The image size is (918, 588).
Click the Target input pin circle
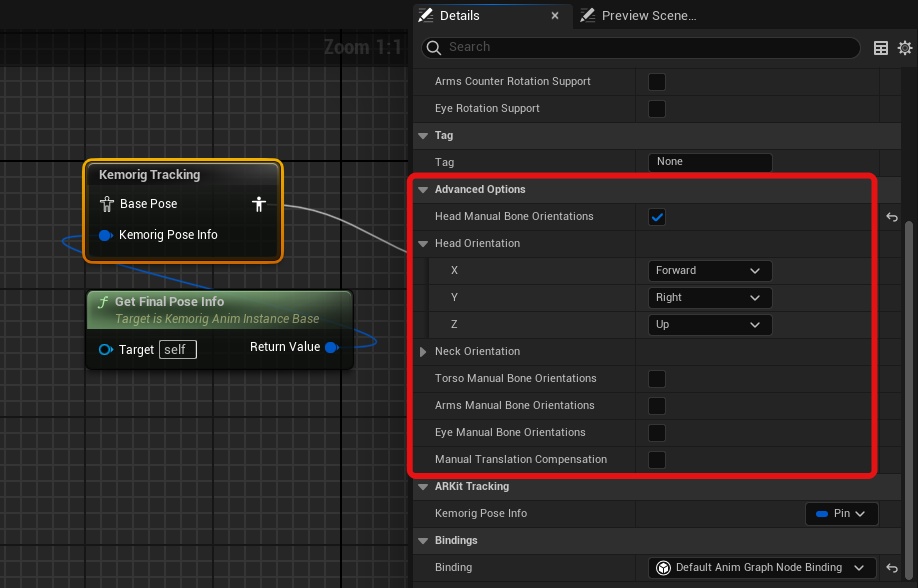click(x=106, y=350)
